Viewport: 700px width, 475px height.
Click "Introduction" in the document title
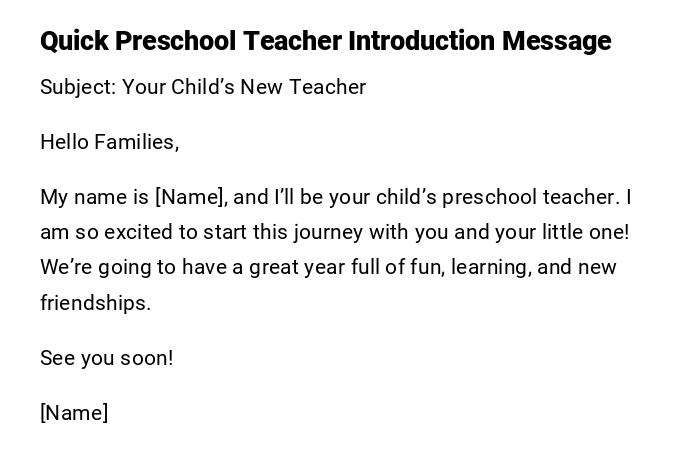pos(421,42)
